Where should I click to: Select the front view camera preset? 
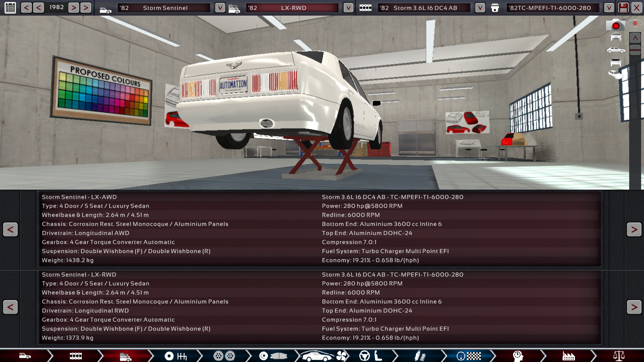615,37
